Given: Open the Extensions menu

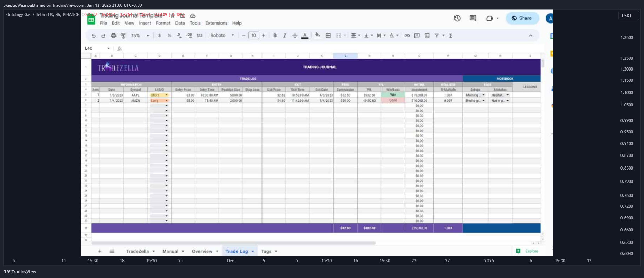Looking at the screenshot, I should click(216, 23).
